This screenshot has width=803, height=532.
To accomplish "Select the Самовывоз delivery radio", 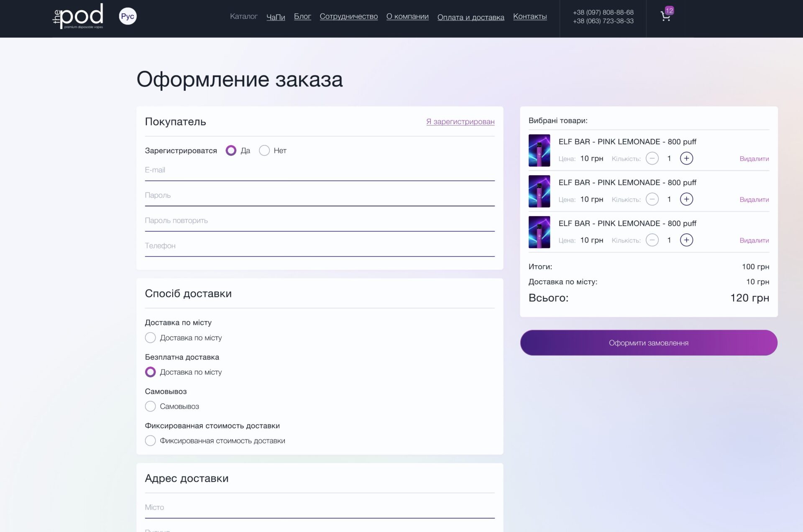I will 150,406.
